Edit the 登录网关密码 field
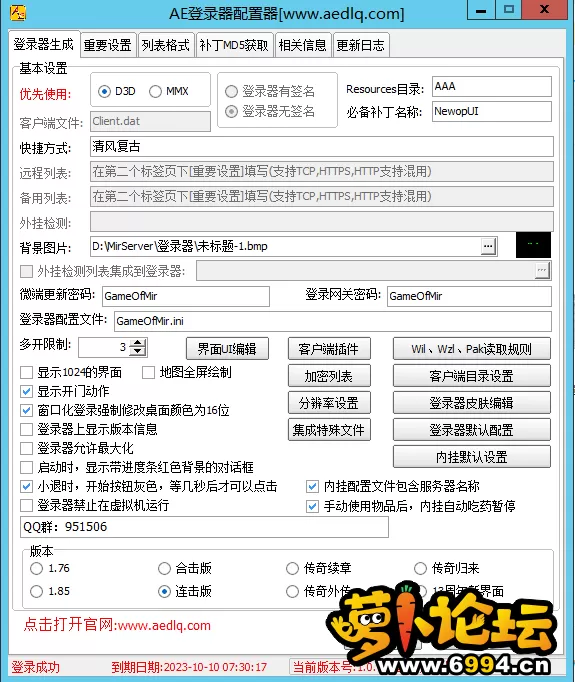Viewport: 575px width, 682px height. pos(469,296)
